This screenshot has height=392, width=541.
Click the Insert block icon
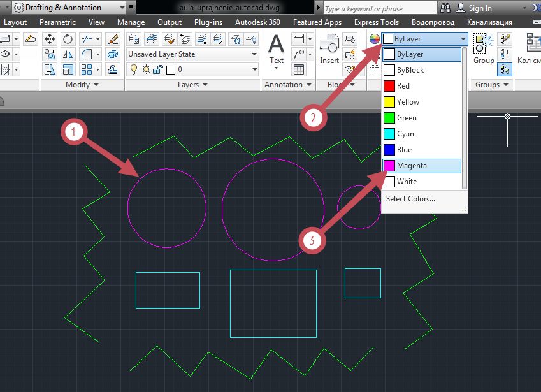(329, 49)
